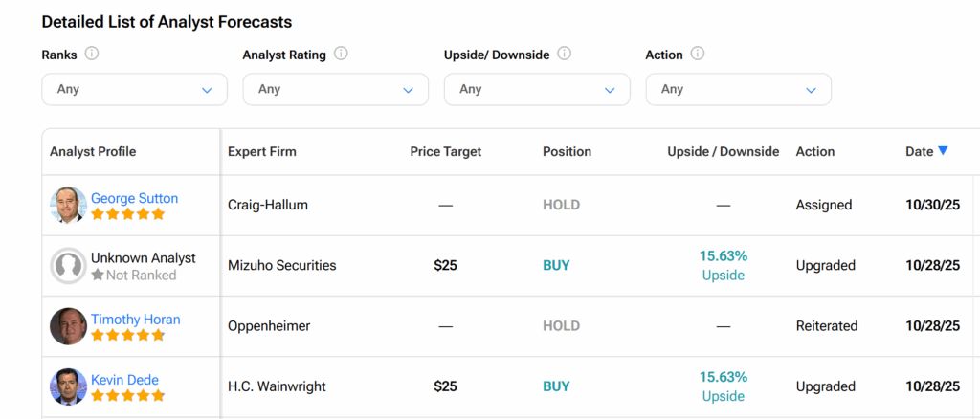Click the Upside/Downside info icon
The image size is (980, 419).
(564, 55)
